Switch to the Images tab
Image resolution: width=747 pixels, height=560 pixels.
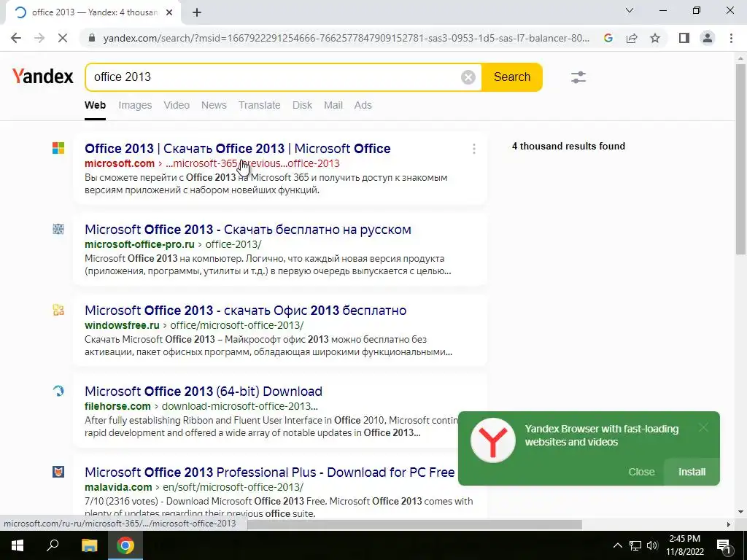pos(135,105)
